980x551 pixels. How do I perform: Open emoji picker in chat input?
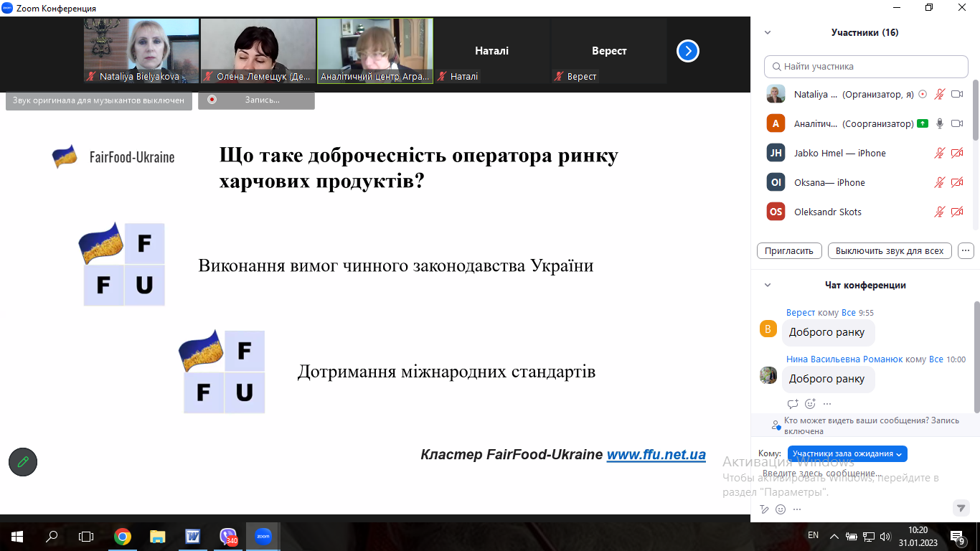[x=781, y=509]
